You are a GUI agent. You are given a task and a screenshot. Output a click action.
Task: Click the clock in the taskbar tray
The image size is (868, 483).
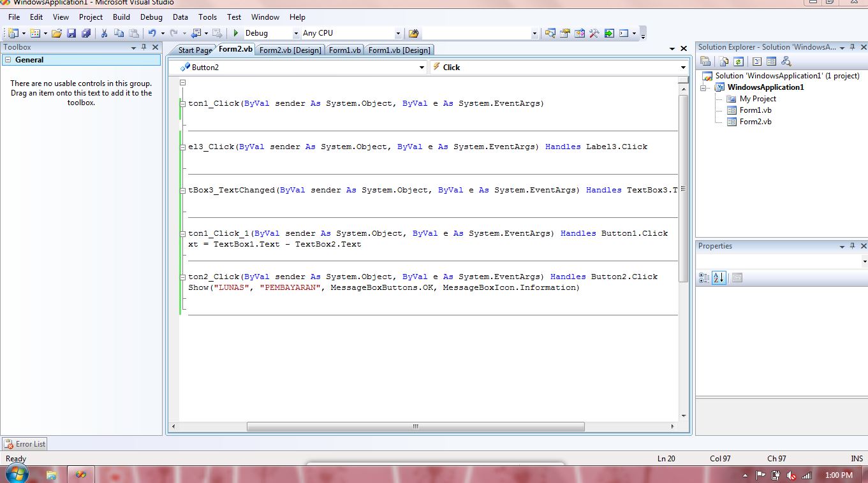tap(839, 475)
